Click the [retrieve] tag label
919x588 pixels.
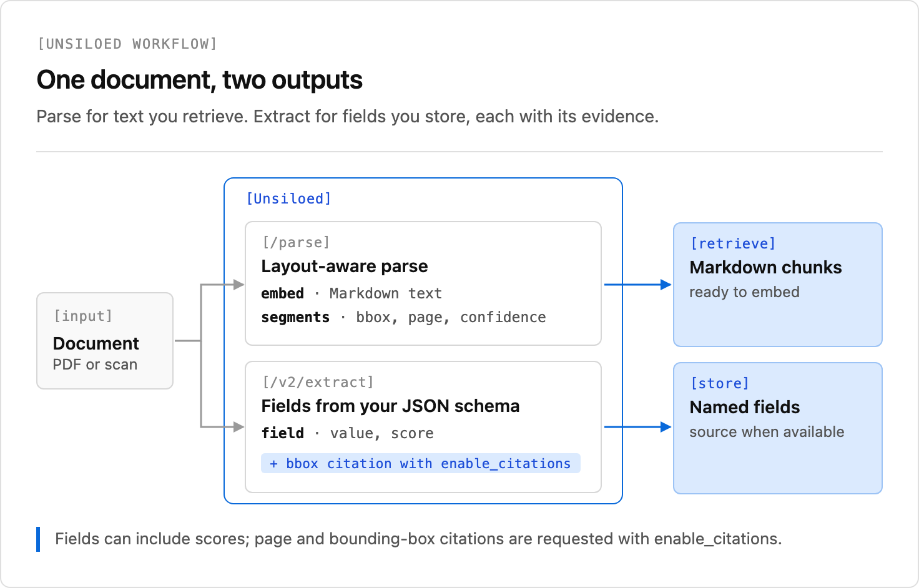[x=733, y=243]
